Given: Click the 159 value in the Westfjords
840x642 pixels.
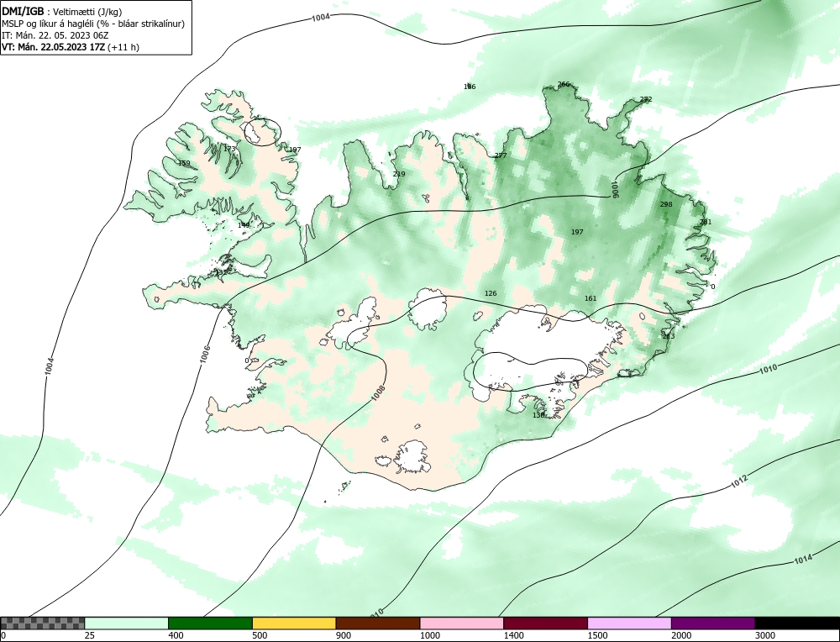Looking at the screenshot, I should point(184,163).
